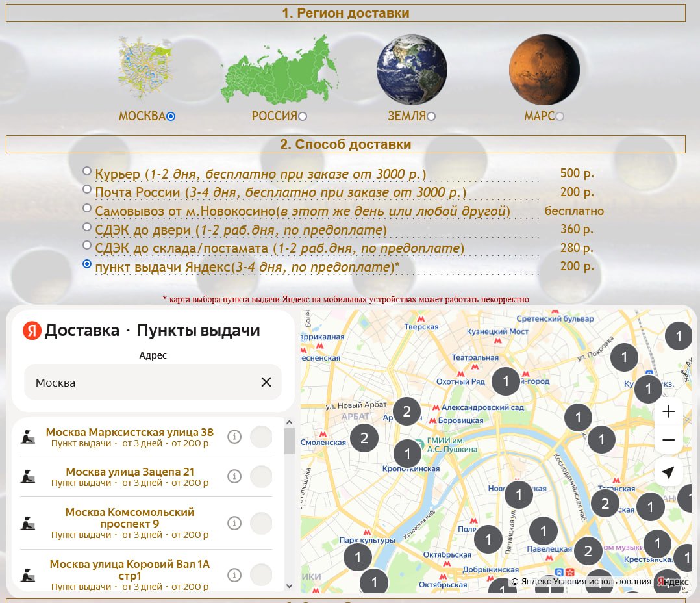Open Москва Марксистская улица 38 pickup point
Viewport: 700px width, 603px height.
pyautogui.click(x=129, y=432)
